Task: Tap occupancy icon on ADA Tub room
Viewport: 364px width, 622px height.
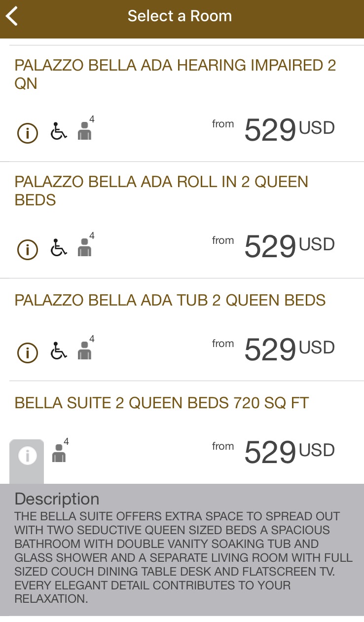Action: (85, 351)
